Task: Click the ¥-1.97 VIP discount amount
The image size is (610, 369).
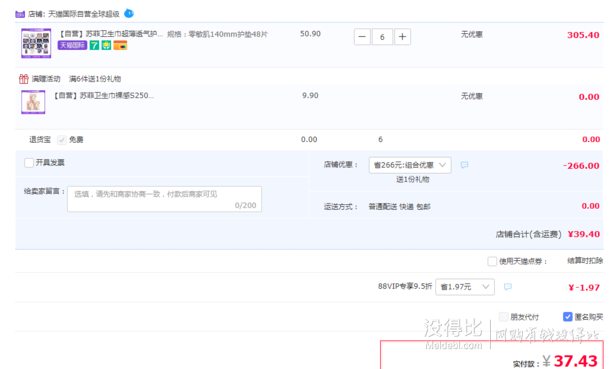Action: pyautogui.click(x=584, y=288)
